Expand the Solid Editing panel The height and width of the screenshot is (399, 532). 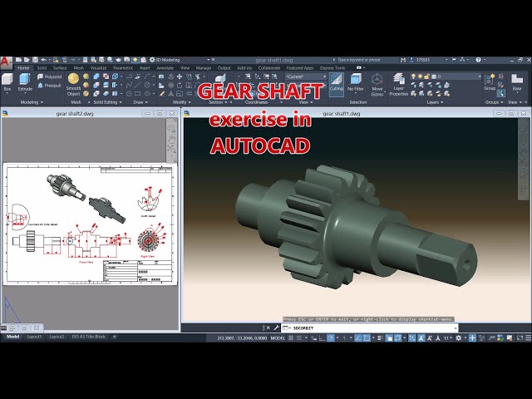pos(107,102)
